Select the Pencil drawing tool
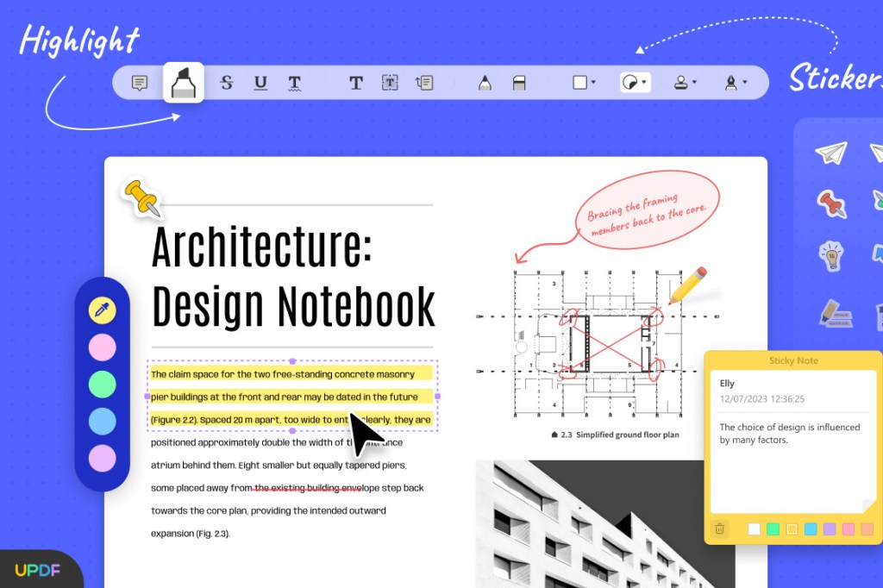Screen dimensions: 883x588 coord(485,83)
